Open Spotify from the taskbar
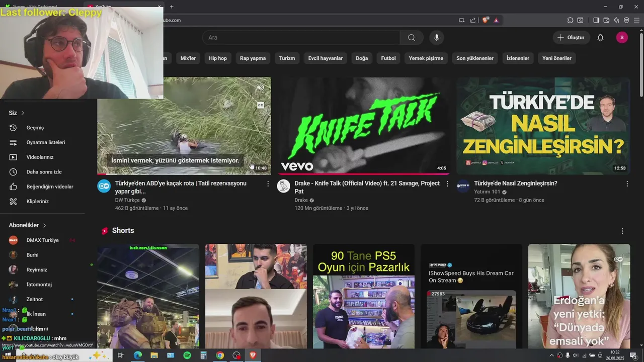This screenshot has width=644, height=362. click(187, 355)
